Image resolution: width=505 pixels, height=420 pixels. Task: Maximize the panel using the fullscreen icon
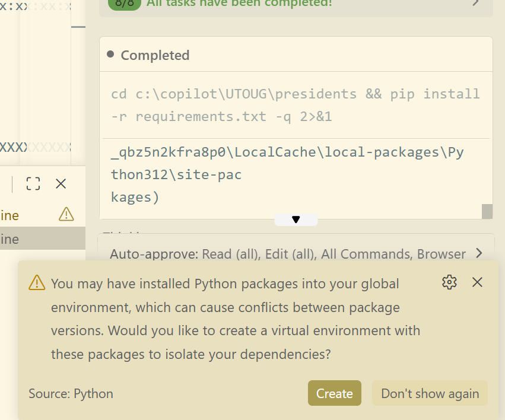point(33,183)
